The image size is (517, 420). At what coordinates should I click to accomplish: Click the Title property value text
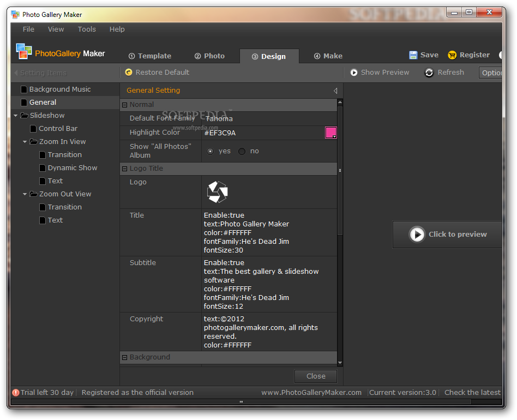[247, 233]
